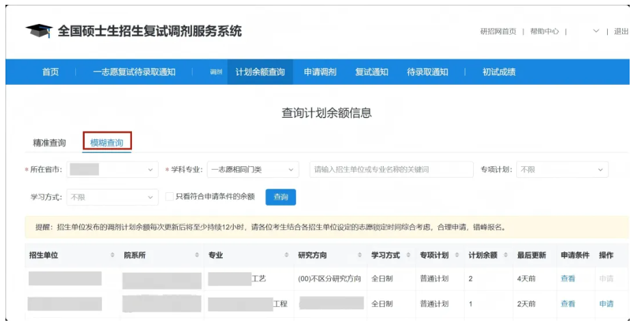This screenshot has height=333, width=644.
Task: Click the 全国硕士生招生复试调剂服务系统 title
Action: click(x=150, y=31)
